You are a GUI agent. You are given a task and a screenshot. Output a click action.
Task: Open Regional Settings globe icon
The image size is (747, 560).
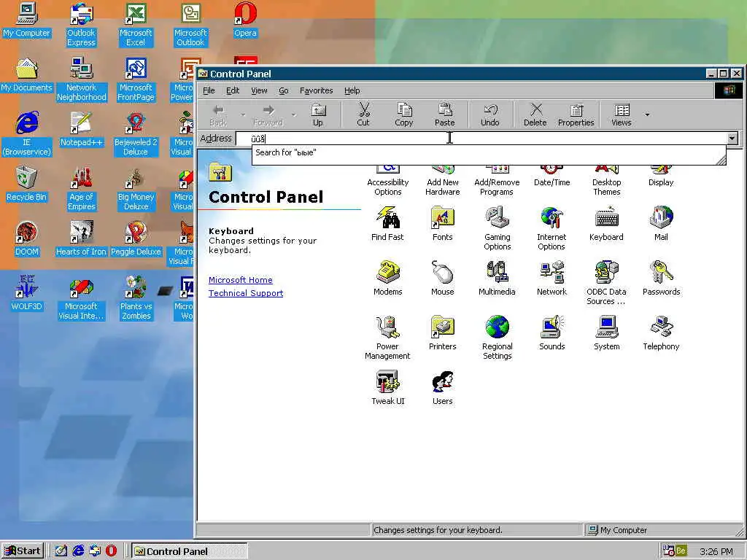coord(497,338)
